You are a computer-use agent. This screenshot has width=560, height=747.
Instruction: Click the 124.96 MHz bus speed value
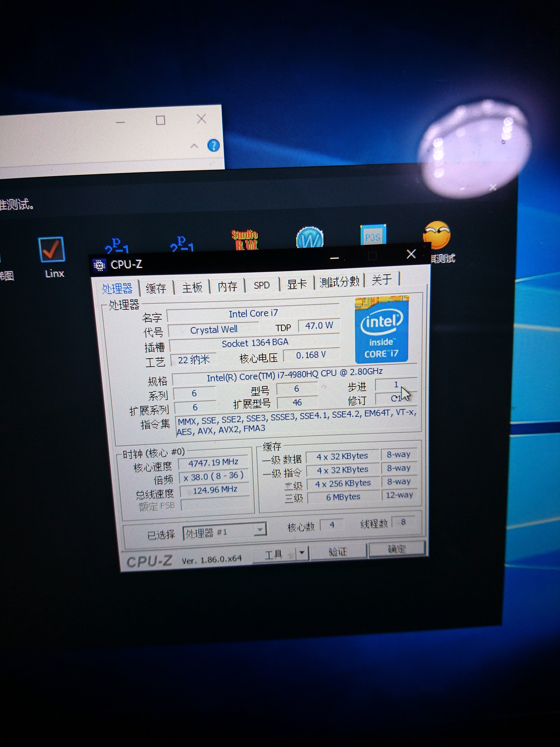click(x=215, y=490)
